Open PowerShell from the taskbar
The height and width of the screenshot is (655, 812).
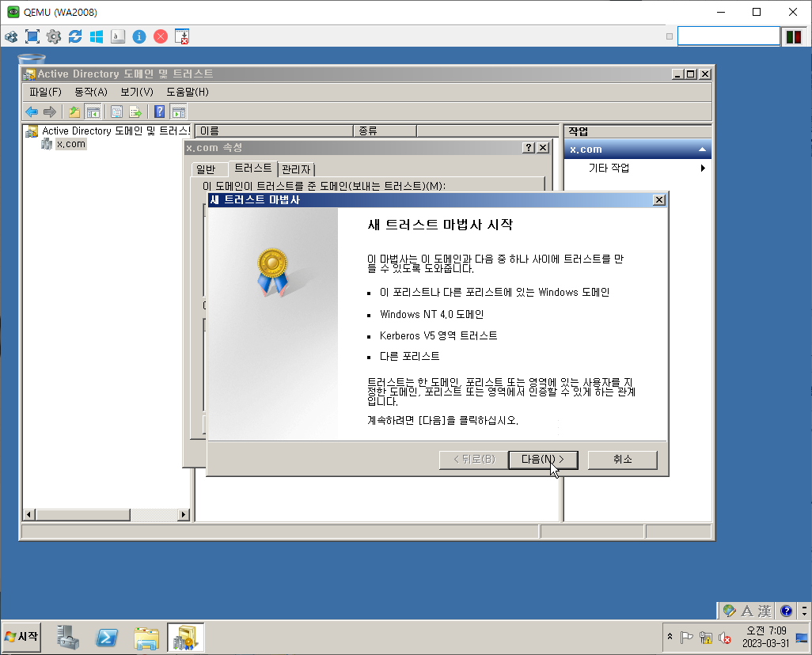[x=107, y=638]
